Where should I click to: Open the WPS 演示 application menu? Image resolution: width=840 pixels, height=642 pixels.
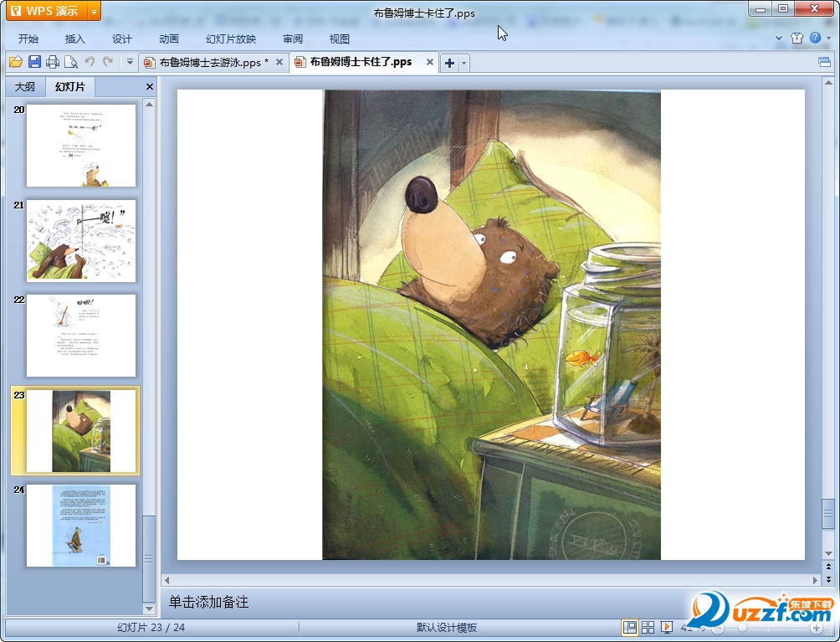(x=46, y=11)
